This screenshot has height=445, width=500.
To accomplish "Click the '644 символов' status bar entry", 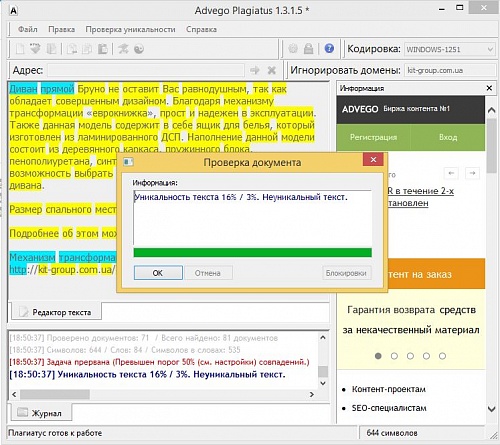I will [392, 433].
